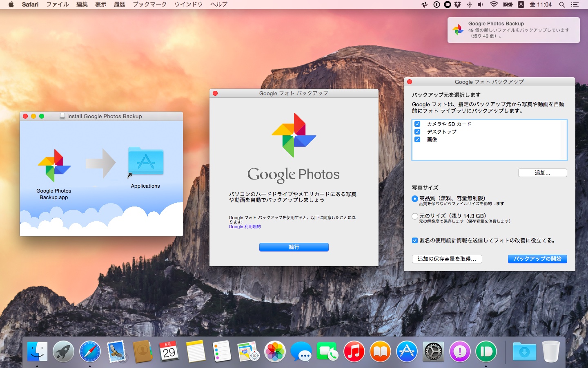Toggle anonymous usage statistics checkbox

(415, 240)
